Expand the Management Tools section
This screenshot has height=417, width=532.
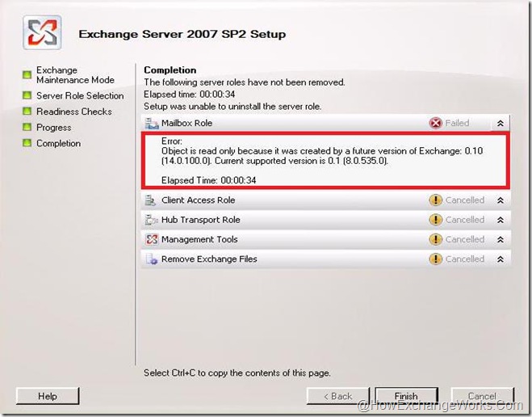pyautogui.click(x=500, y=240)
